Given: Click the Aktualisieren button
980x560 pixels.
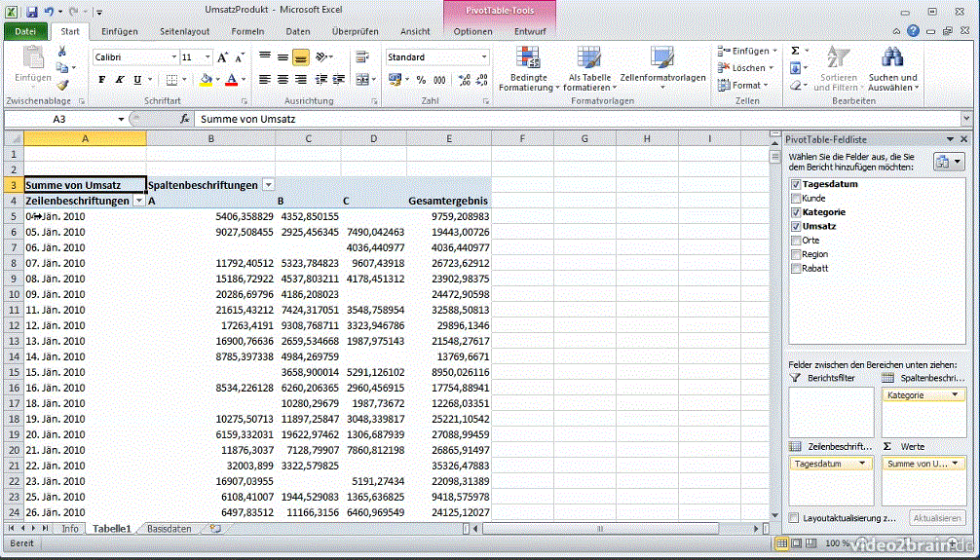Looking at the screenshot, I should click(x=936, y=518).
